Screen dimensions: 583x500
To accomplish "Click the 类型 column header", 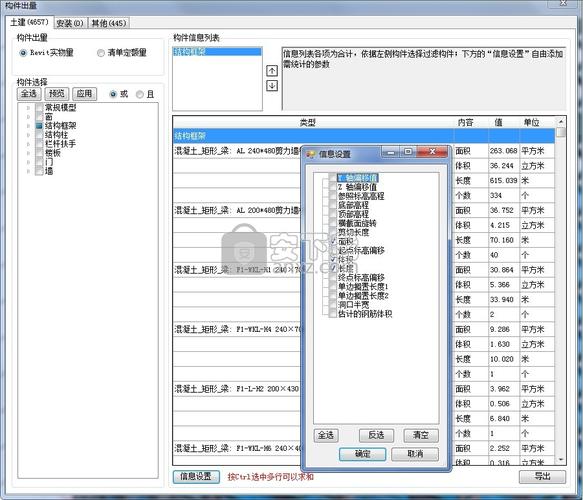I will tap(308, 122).
